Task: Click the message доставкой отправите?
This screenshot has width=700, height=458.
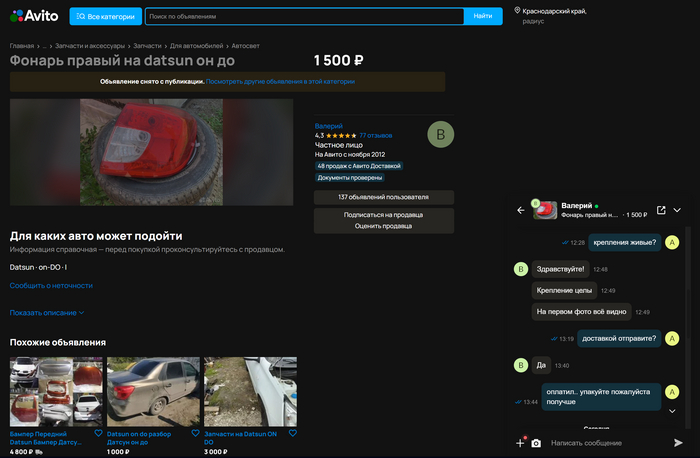Action: pos(619,338)
